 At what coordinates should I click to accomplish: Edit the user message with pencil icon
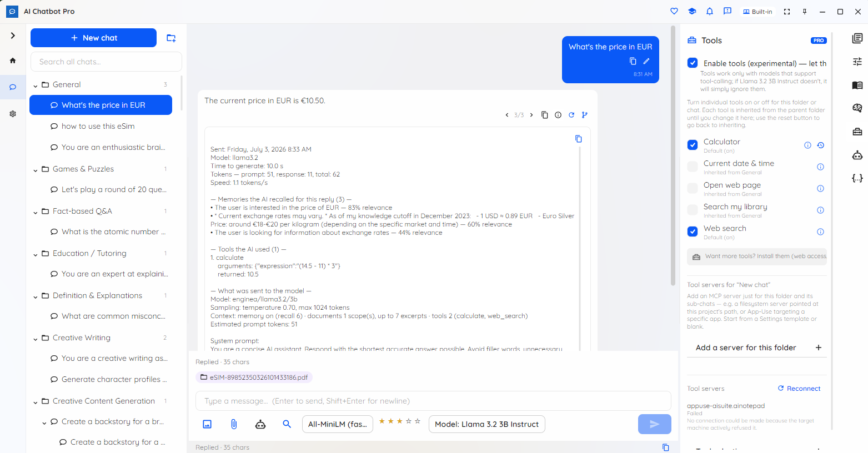[x=646, y=61]
